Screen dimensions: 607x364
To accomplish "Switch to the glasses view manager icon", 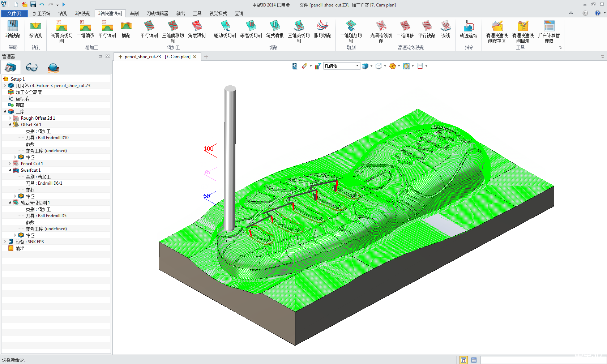I will coord(32,68).
